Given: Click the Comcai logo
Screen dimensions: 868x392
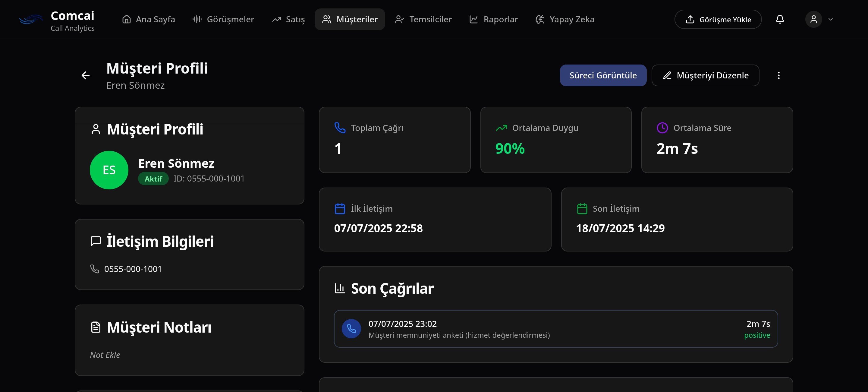Looking at the screenshot, I should [31, 20].
